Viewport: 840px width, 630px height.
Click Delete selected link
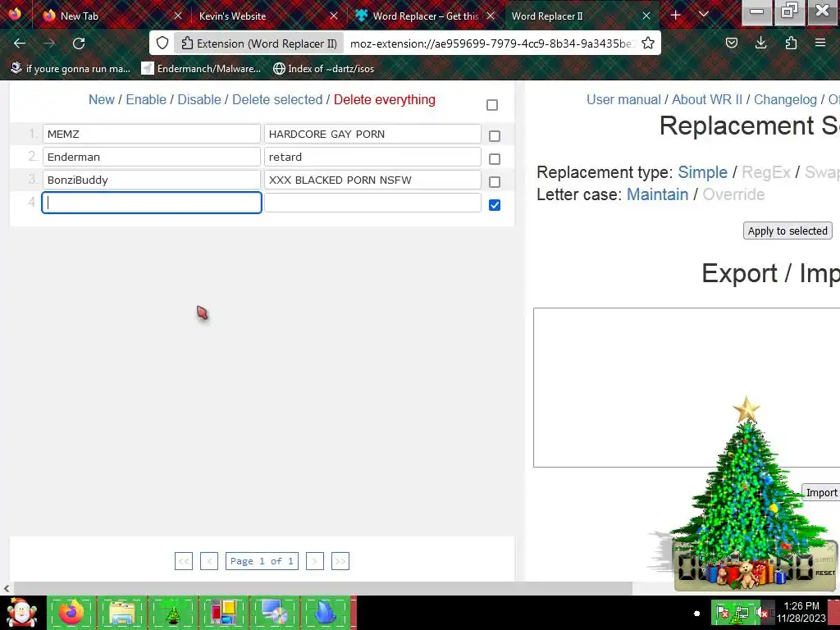[277, 99]
